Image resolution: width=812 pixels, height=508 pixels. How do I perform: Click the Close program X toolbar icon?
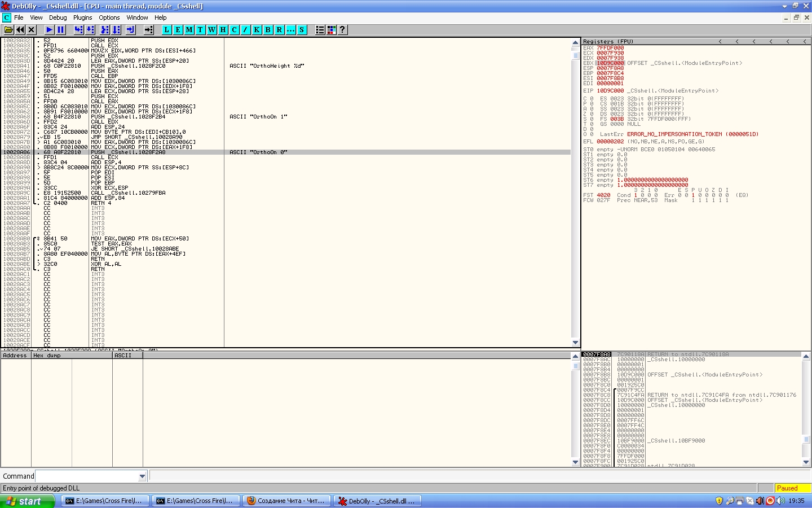click(32, 30)
